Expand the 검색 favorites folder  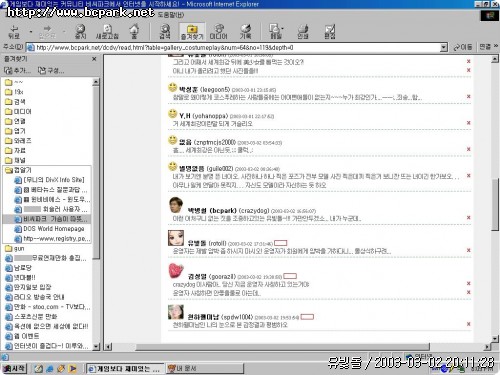tap(15, 101)
